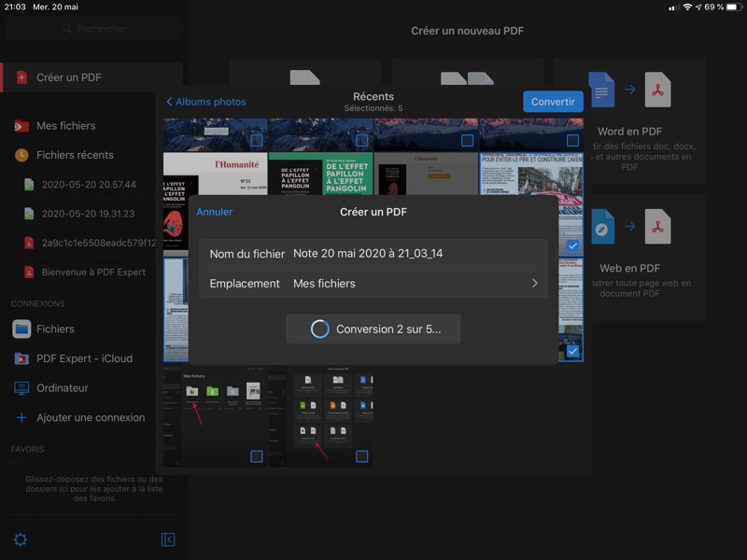This screenshot has height=560, width=747.
Task: Click the Créer un PDF sidebar icon
Action: (x=21, y=77)
